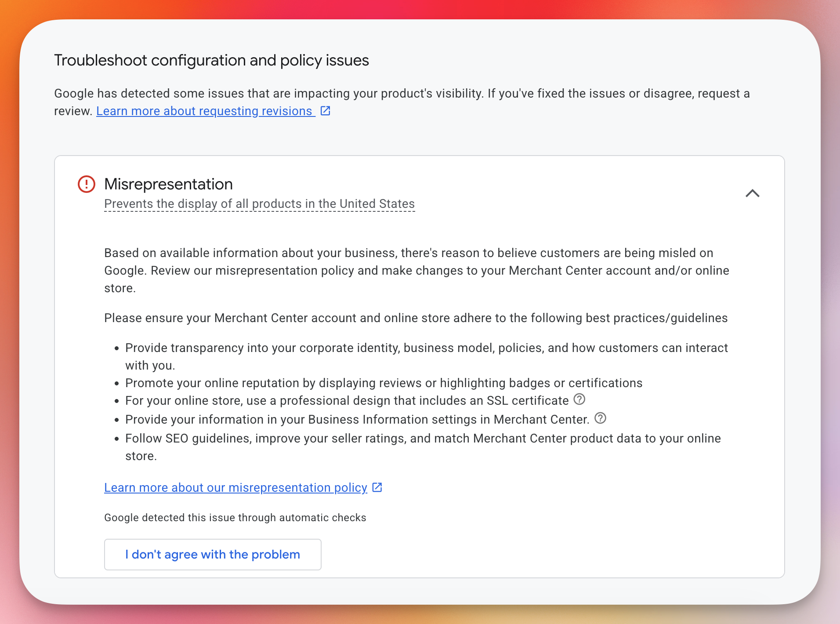
Task: Select the 'Google detected this issue' status text
Action: (235, 517)
